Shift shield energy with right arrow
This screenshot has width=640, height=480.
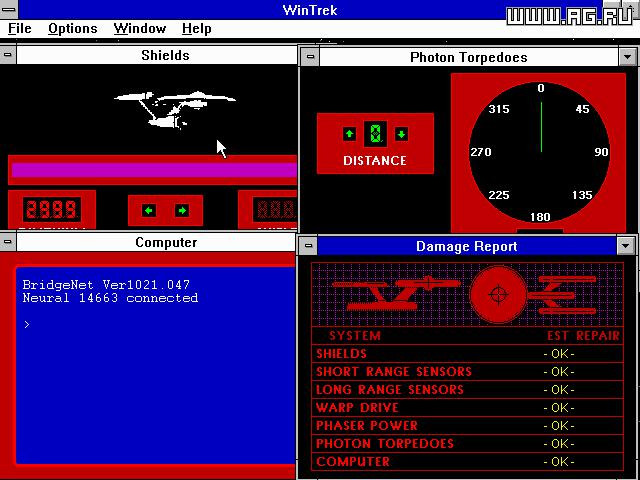pyautogui.click(x=182, y=211)
